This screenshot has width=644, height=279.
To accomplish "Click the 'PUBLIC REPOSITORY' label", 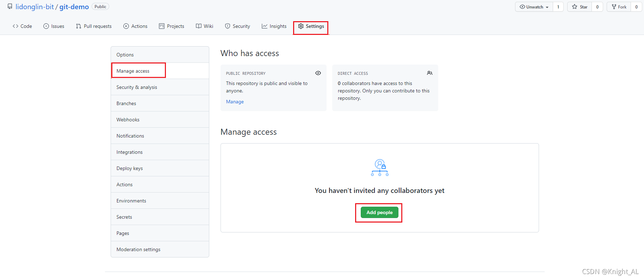I will 246,73.
